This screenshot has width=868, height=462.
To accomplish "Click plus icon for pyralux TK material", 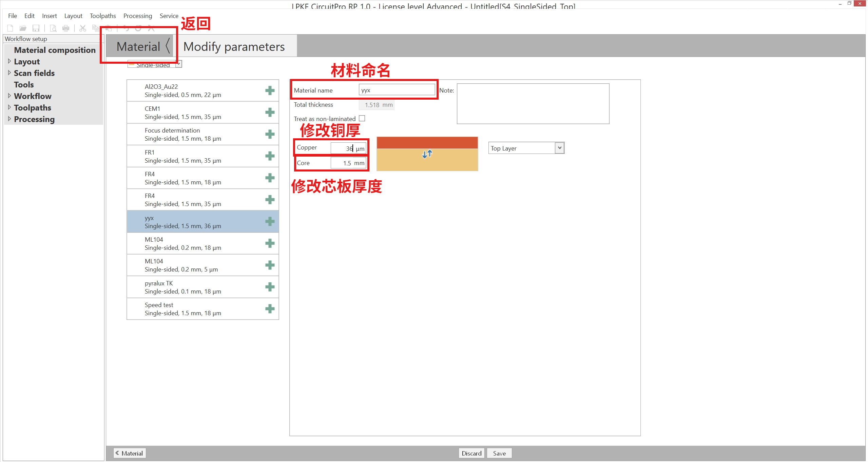I will [270, 287].
